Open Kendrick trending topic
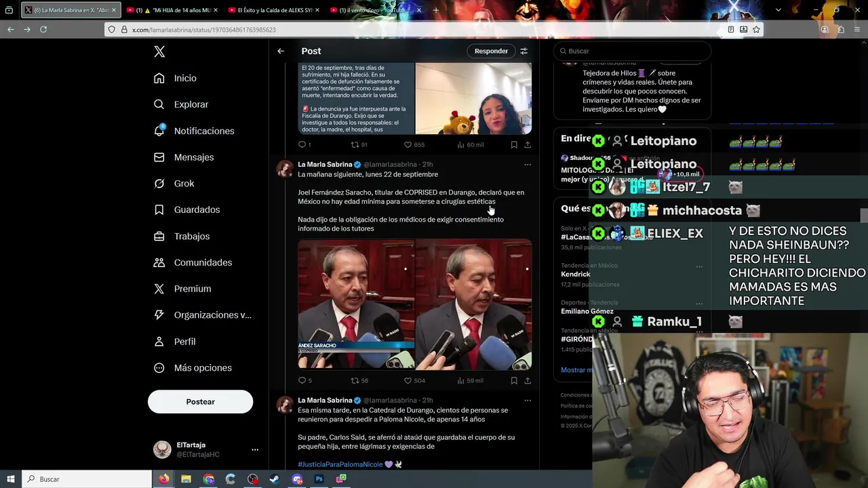Viewport: 868px width, 488px height. coord(576,274)
